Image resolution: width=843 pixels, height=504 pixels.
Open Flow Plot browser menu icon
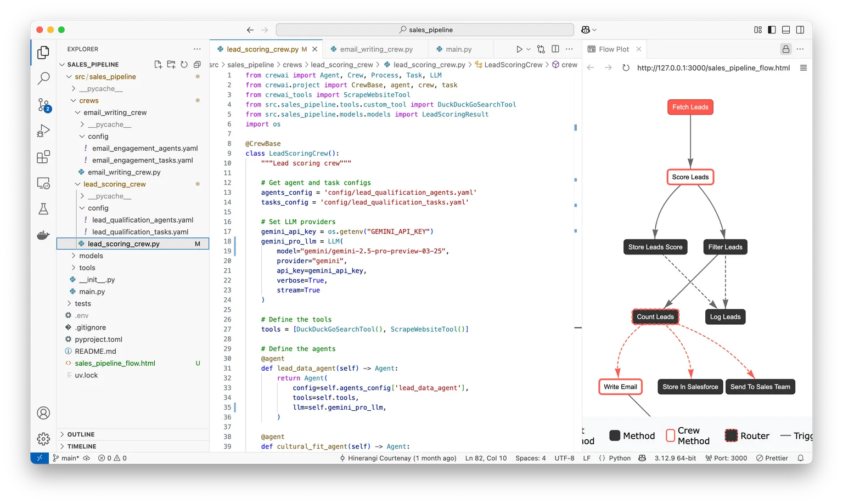[x=803, y=68]
